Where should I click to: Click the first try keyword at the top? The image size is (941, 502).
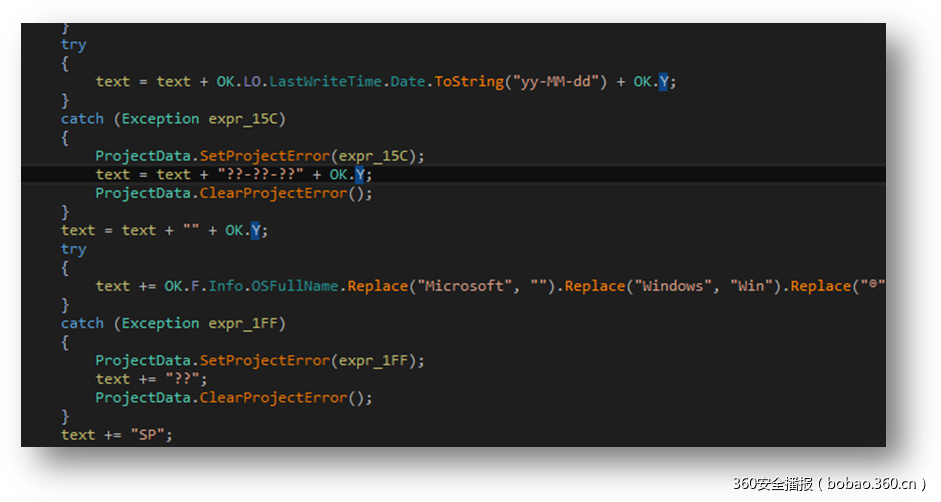[x=73, y=45]
